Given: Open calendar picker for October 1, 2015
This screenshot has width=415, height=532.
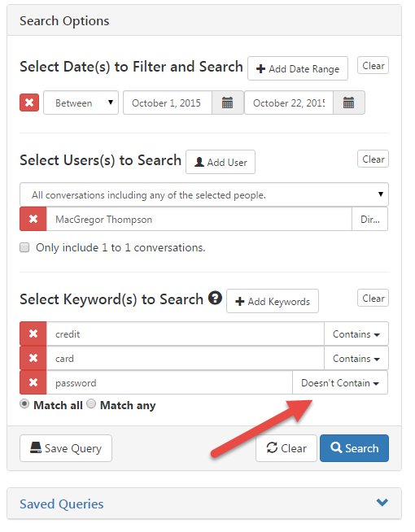Looking at the screenshot, I should 227,102.
